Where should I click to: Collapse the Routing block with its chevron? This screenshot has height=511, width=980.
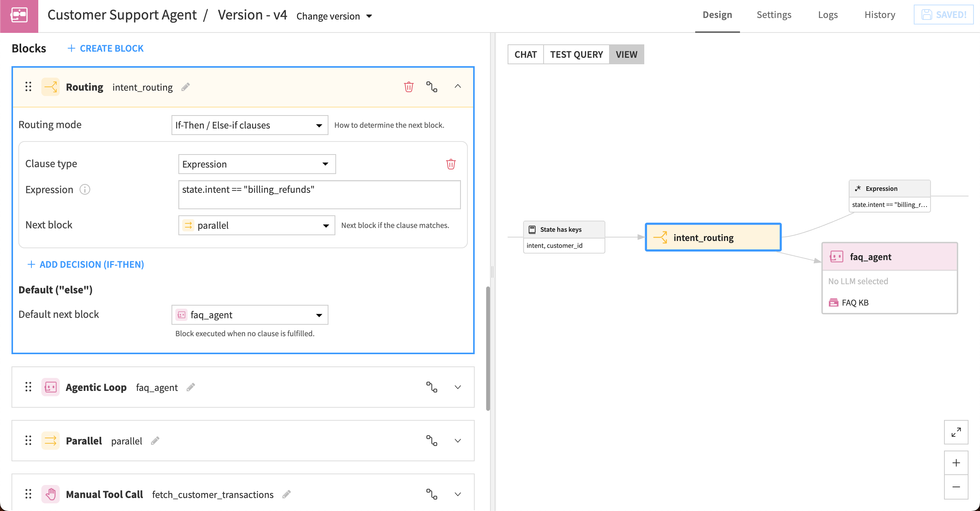click(458, 87)
